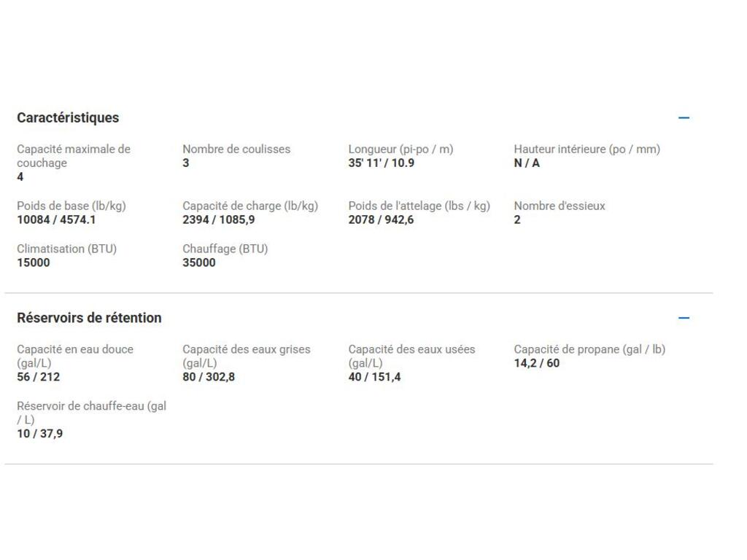Select the black water value 40 / 151,4

(x=374, y=378)
